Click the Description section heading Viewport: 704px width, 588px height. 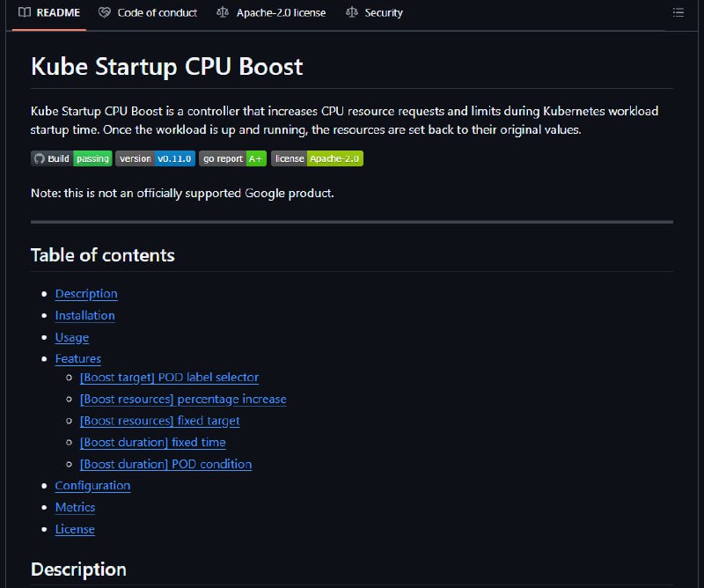tap(78, 570)
